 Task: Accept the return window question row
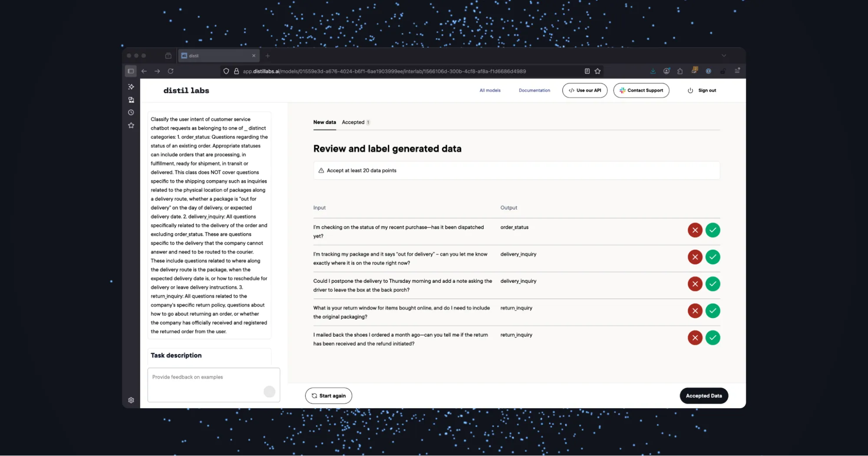click(713, 311)
